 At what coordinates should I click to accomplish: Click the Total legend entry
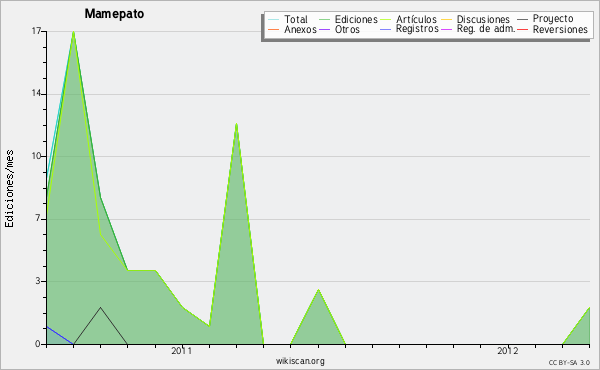tap(296, 19)
